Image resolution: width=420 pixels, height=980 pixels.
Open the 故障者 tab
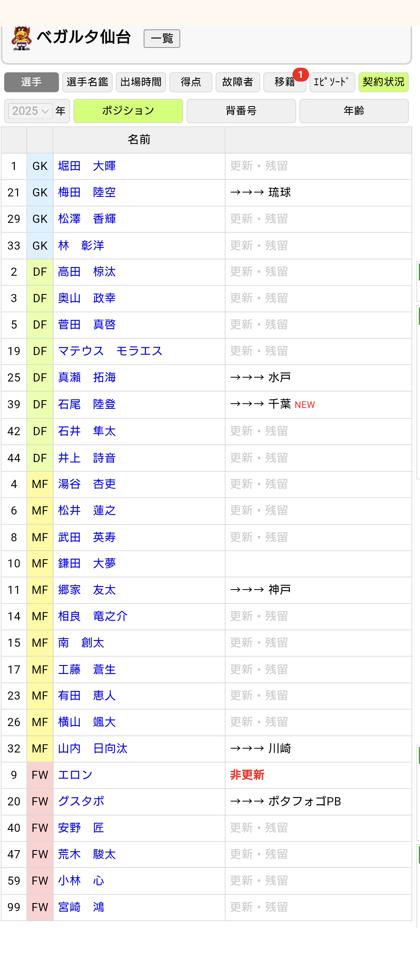point(238,82)
